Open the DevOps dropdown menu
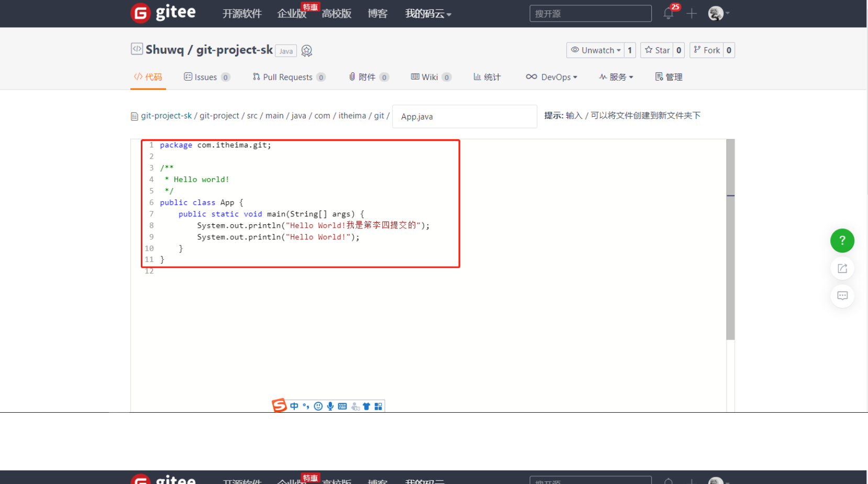868x484 pixels. (551, 77)
